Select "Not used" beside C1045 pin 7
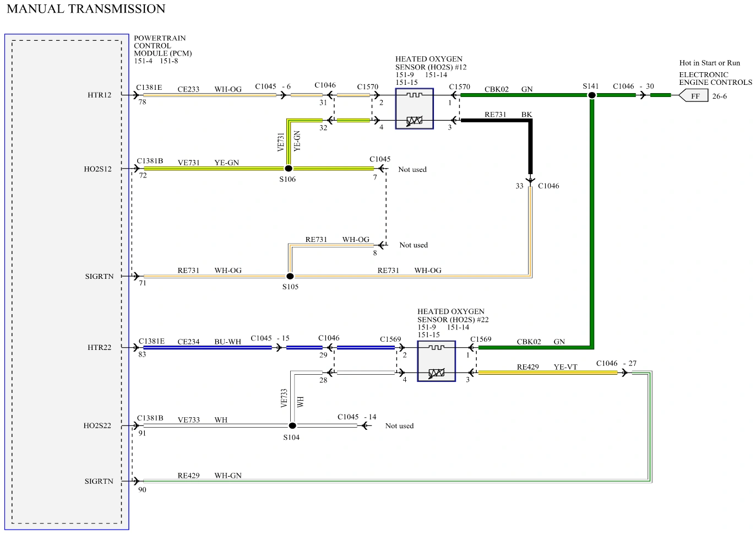Viewport: 756px width, 534px height. point(412,170)
